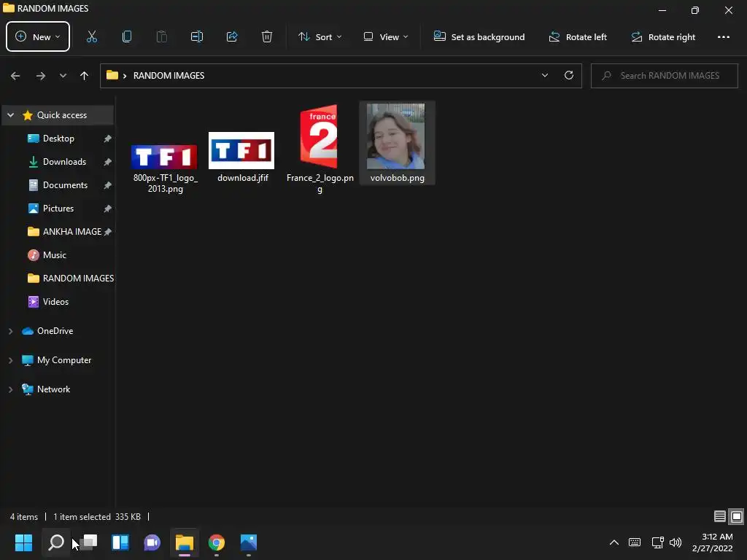Open network settings from system tray
The image size is (747, 560).
(657, 542)
